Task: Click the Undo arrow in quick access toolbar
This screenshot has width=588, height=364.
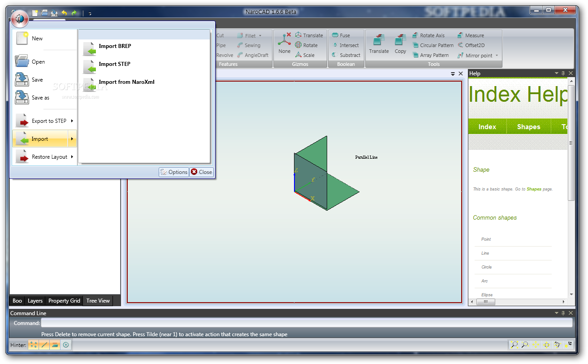Action: tap(64, 13)
